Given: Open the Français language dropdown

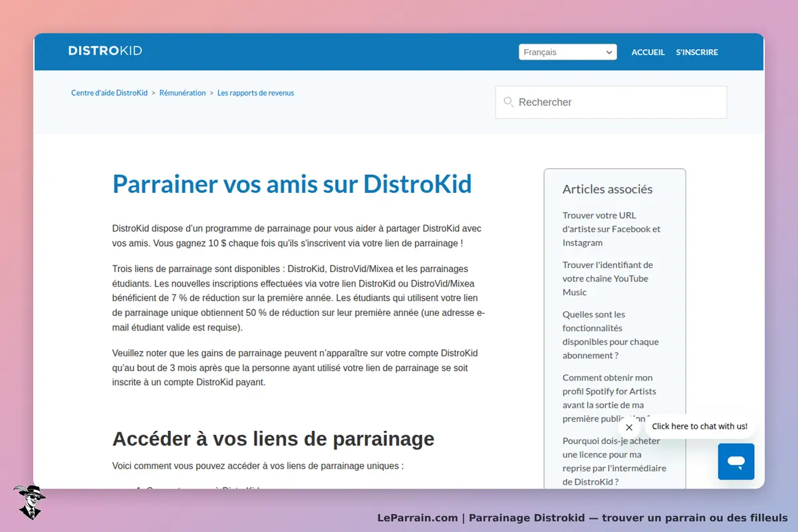Looking at the screenshot, I should pos(568,52).
